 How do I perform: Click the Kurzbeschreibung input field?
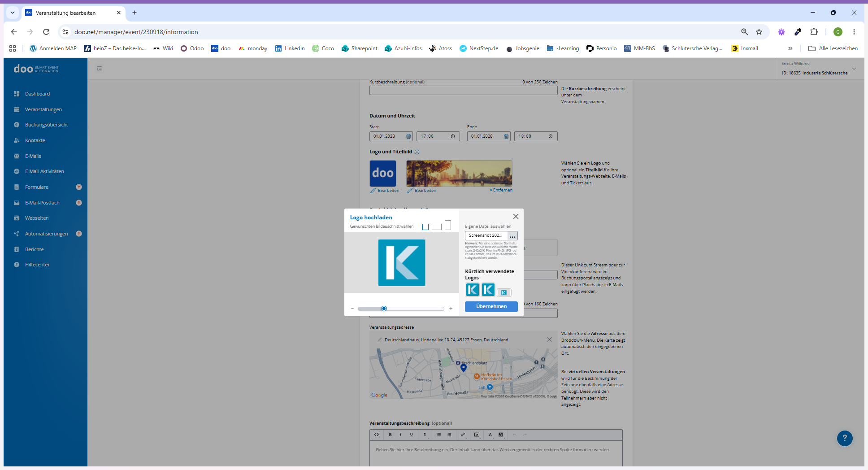point(463,90)
